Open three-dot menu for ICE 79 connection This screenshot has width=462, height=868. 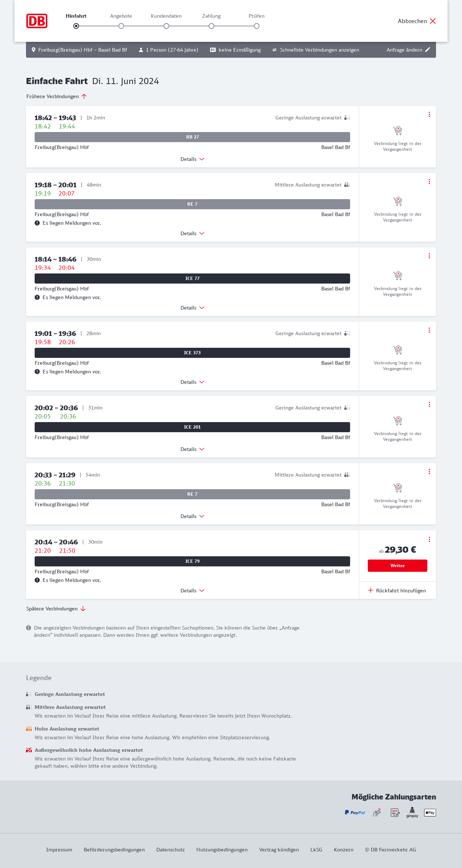pyautogui.click(x=429, y=539)
